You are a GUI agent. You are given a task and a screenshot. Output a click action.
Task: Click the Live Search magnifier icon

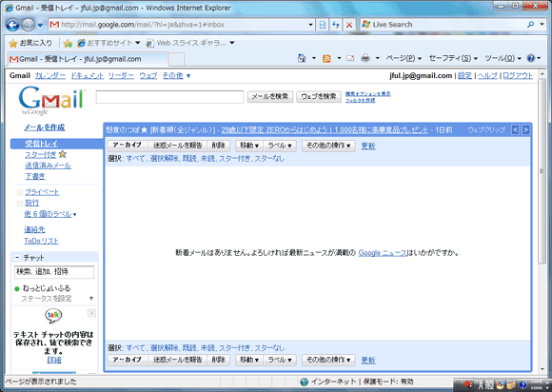point(530,25)
